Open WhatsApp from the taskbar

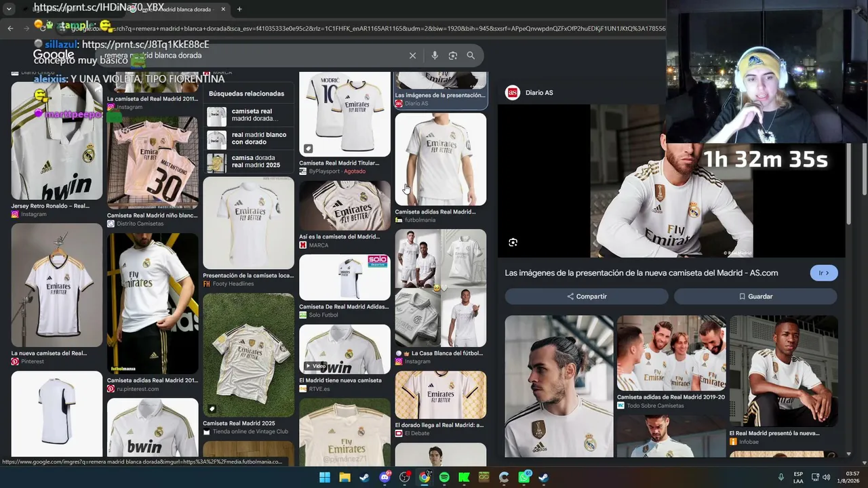(524, 477)
